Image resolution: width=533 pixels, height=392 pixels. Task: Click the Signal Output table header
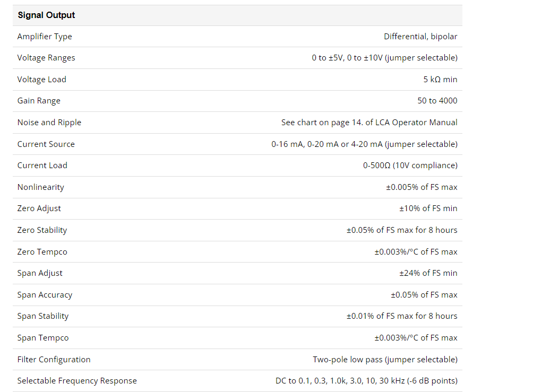46,15
